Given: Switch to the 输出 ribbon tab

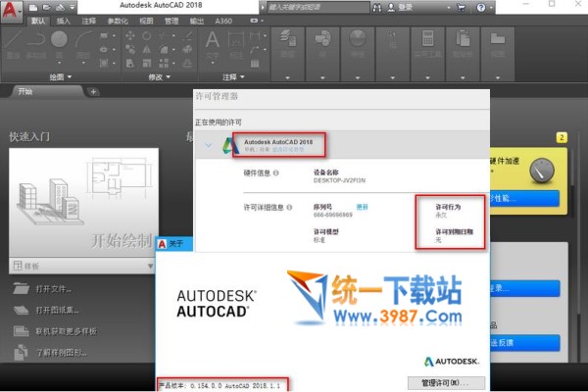Looking at the screenshot, I should tap(197, 21).
